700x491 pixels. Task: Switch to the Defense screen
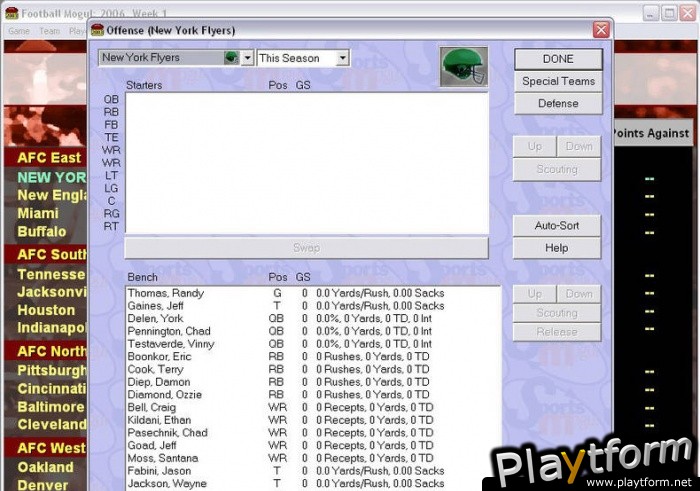pos(558,104)
